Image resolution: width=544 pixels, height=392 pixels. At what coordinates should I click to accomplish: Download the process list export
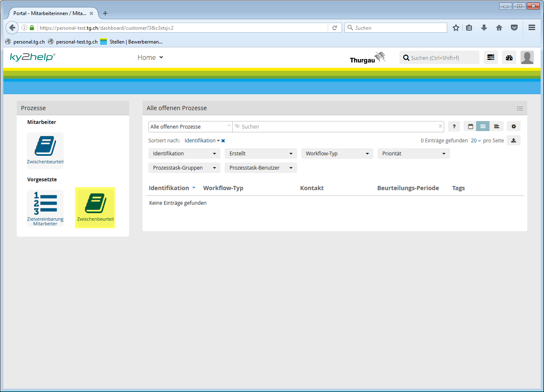[x=514, y=140]
